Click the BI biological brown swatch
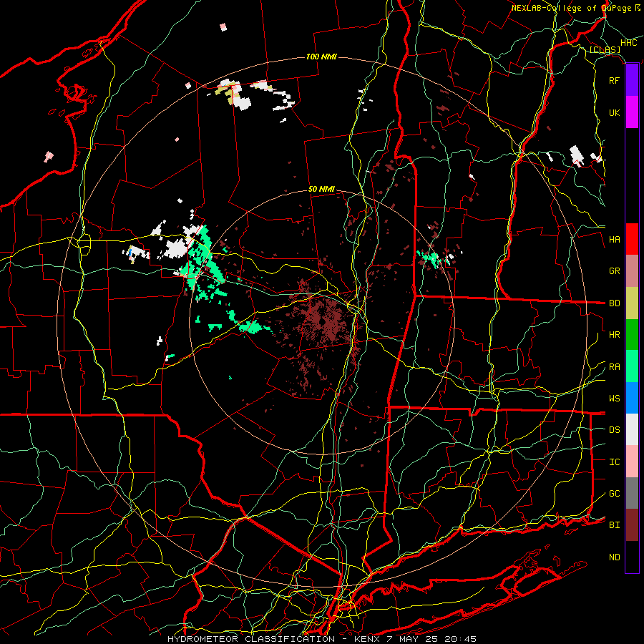 point(632,525)
